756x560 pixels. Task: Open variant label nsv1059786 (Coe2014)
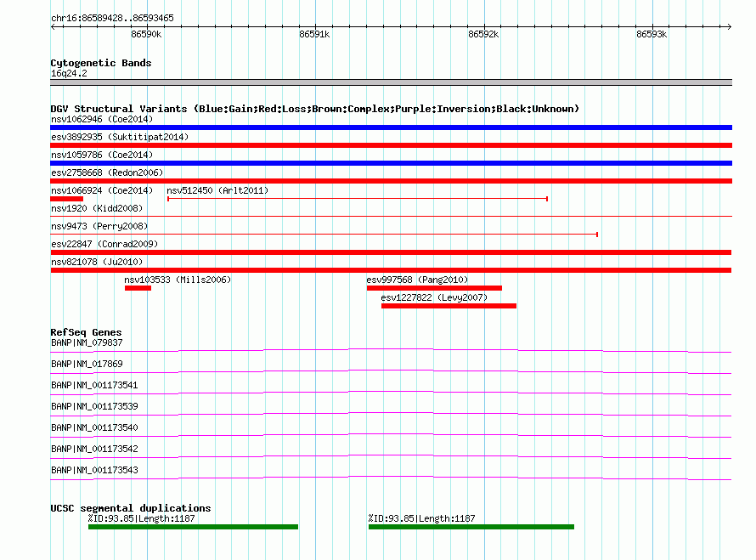coord(102,155)
